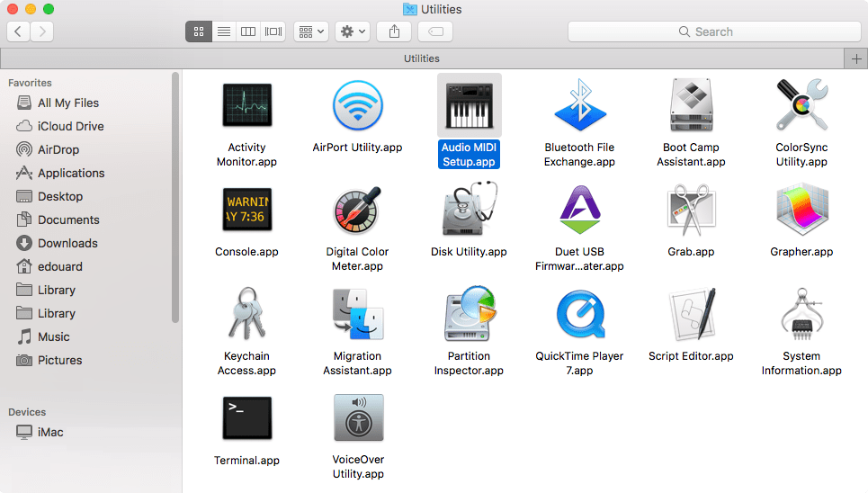The width and height of the screenshot is (868, 493).
Task: Click the Utilities folder title icon
Action: 409,9
